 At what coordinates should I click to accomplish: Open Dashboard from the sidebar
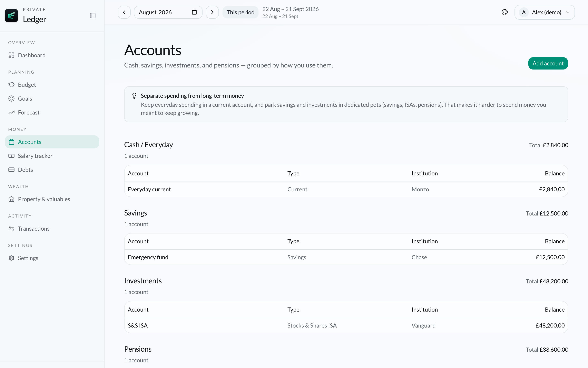pos(52,55)
